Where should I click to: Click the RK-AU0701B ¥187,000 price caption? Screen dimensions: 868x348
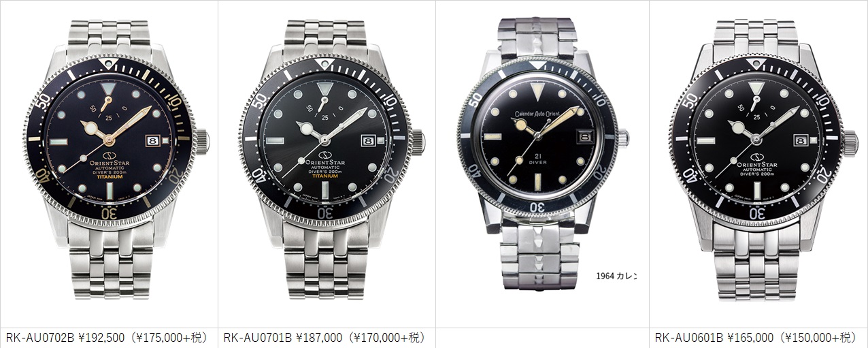point(324,337)
